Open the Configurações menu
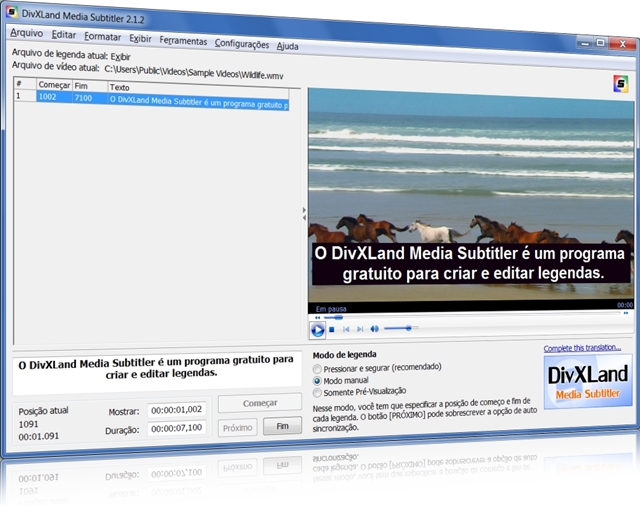This screenshot has width=640, height=506. point(242,44)
